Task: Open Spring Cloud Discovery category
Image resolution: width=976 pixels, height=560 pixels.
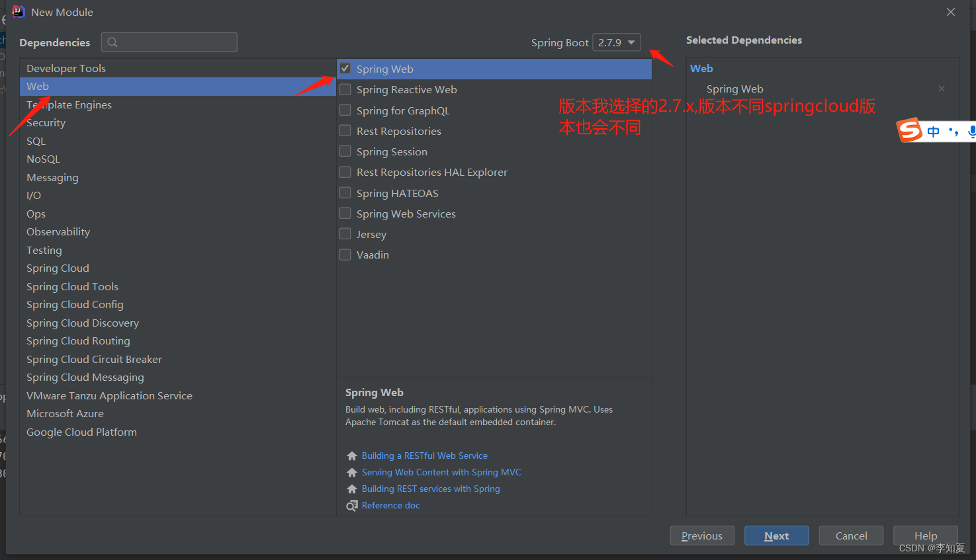Action: (178, 323)
